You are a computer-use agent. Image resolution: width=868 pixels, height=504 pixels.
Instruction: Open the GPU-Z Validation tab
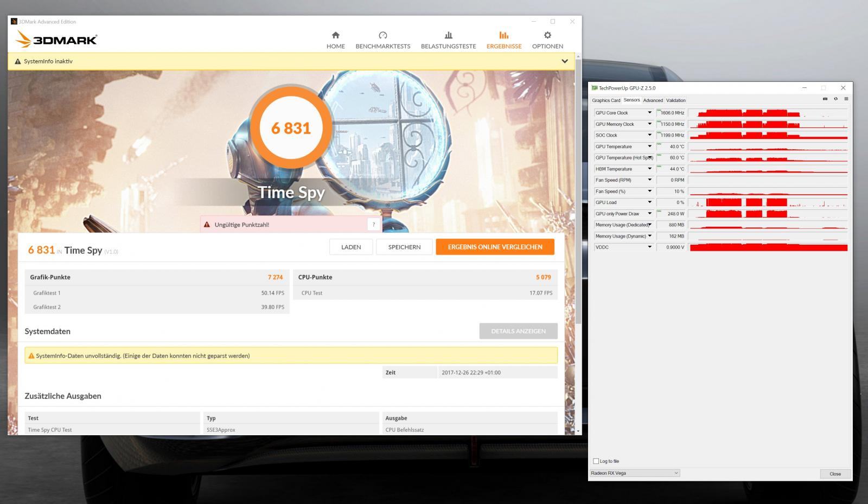[676, 100]
